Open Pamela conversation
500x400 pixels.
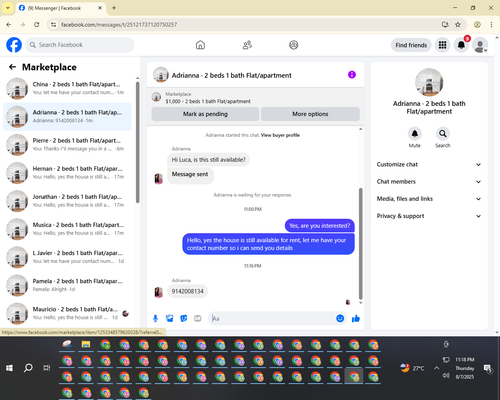67,285
